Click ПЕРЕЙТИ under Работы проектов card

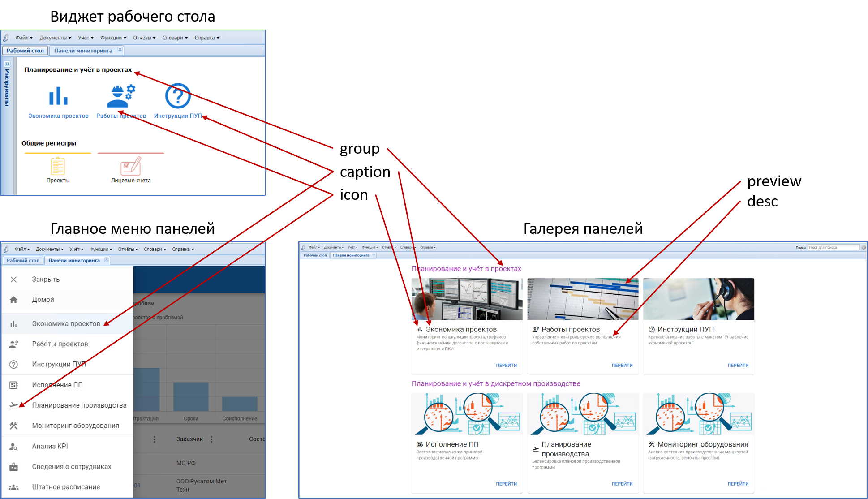tap(622, 366)
